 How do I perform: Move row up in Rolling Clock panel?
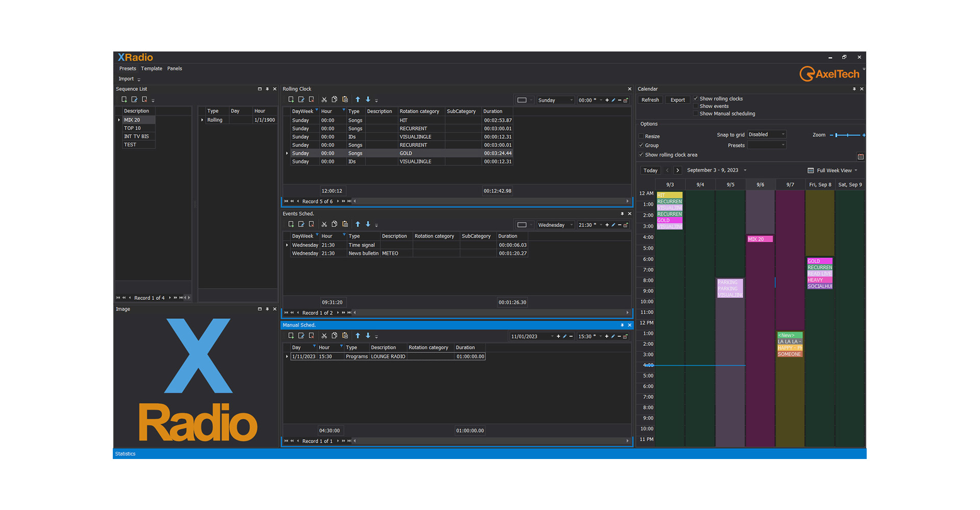point(358,100)
